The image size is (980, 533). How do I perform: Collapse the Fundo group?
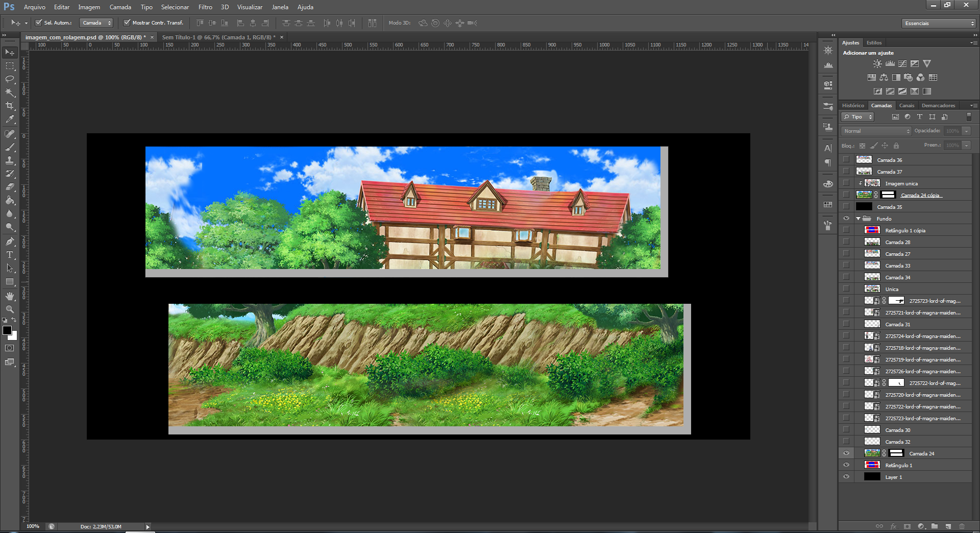tap(859, 219)
